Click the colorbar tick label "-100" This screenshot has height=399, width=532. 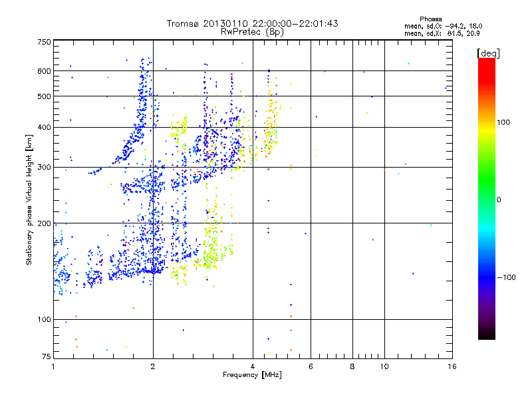point(506,277)
